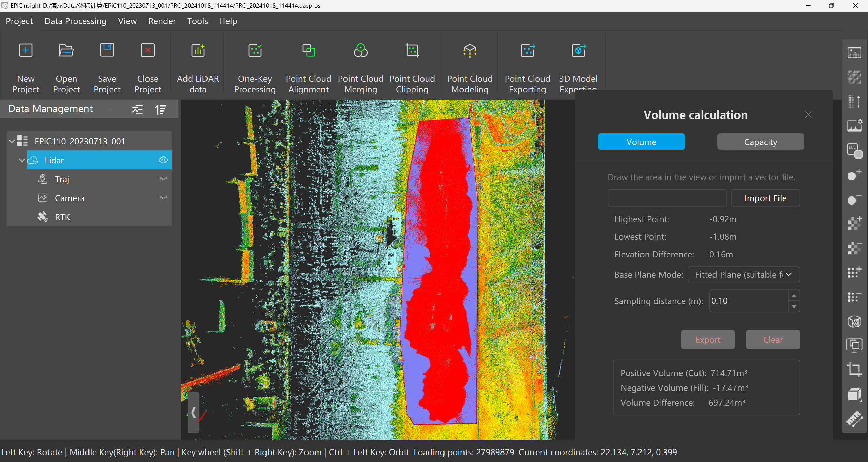Viewport: 868px width, 462px height.
Task: Click the Point Cloud Clipping icon
Action: 412,51
